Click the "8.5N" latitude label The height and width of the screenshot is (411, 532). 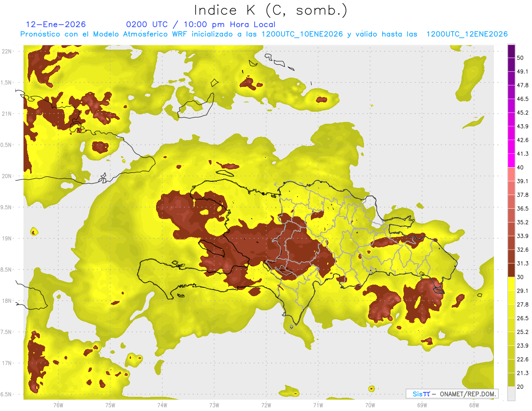click(7, 270)
